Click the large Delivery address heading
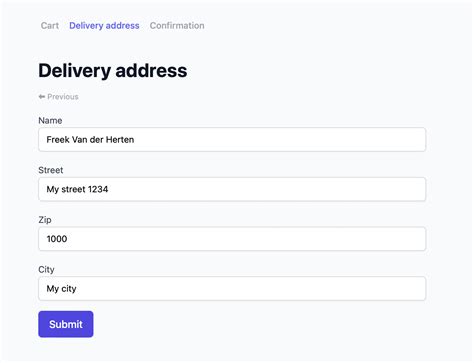The width and height of the screenshot is (474, 363). 113,71
